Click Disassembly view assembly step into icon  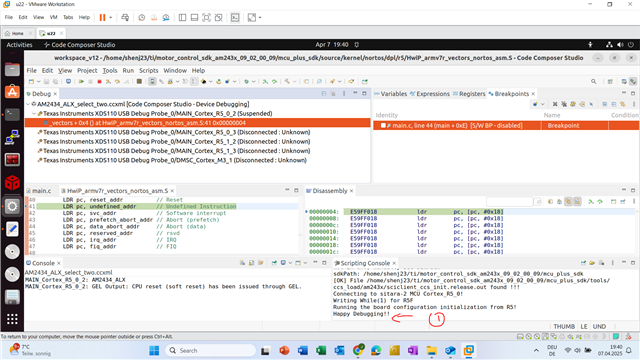pyautogui.click(x=591, y=201)
